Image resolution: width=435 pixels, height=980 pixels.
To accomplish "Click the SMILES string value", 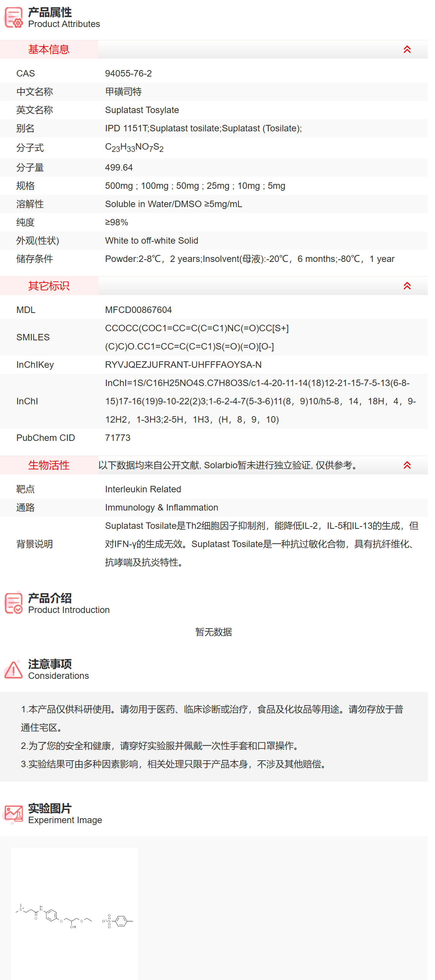I will (x=197, y=337).
